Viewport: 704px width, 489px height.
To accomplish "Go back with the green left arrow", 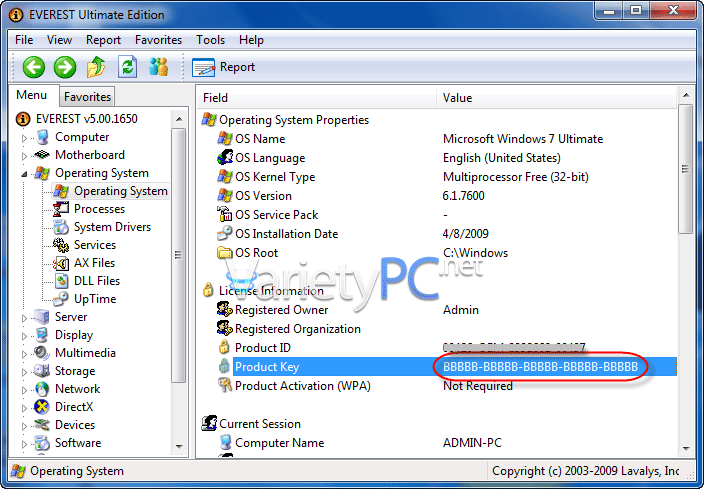I will [x=34, y=67].
